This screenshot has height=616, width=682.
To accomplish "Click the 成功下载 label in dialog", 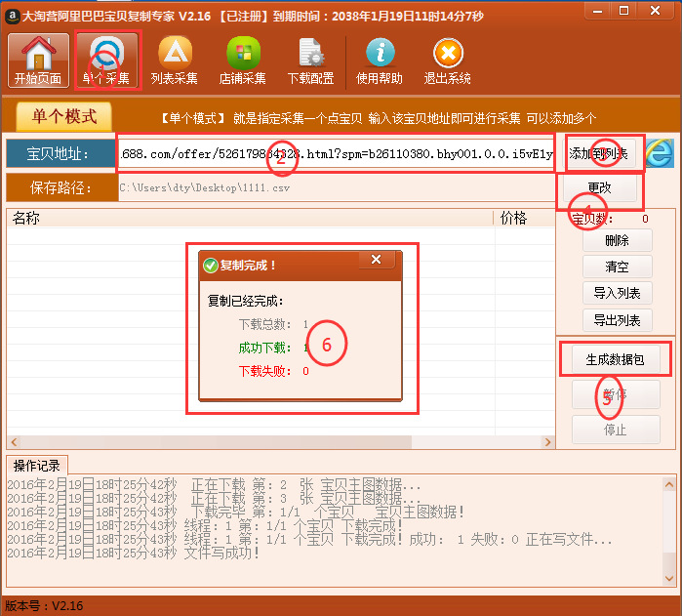I will [264, 348].
